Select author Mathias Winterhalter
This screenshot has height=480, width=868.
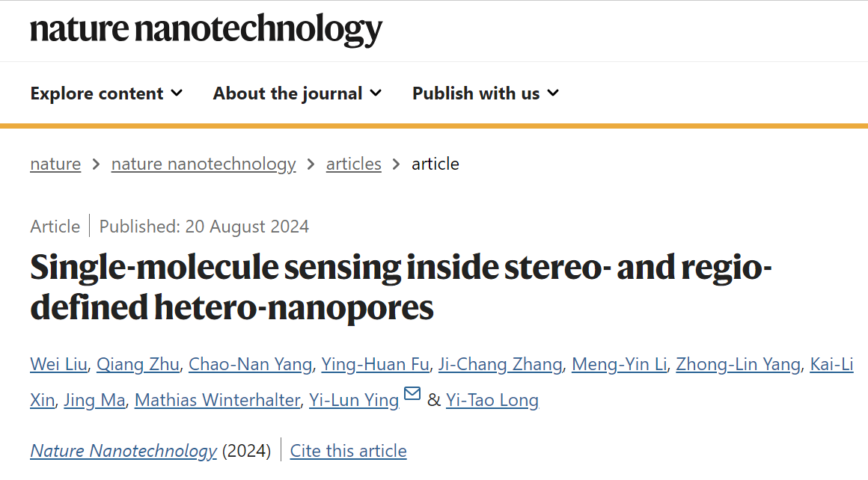217,400
